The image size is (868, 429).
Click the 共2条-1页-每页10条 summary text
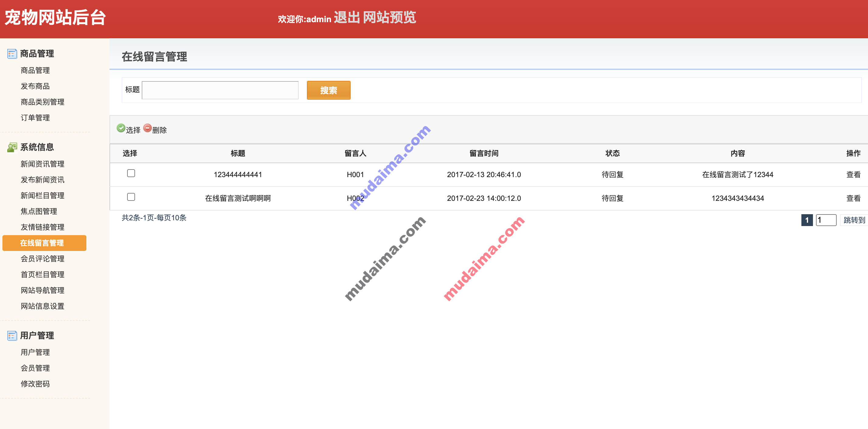click(154, 218)
